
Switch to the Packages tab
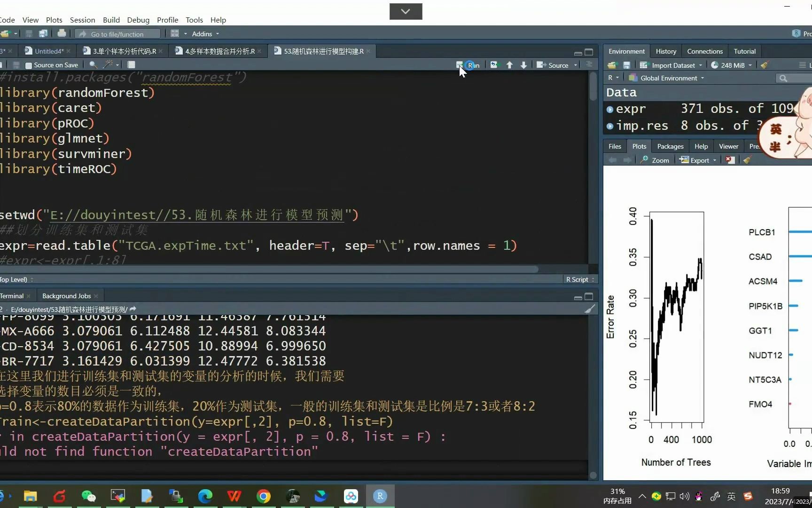[x=670, y=146]
